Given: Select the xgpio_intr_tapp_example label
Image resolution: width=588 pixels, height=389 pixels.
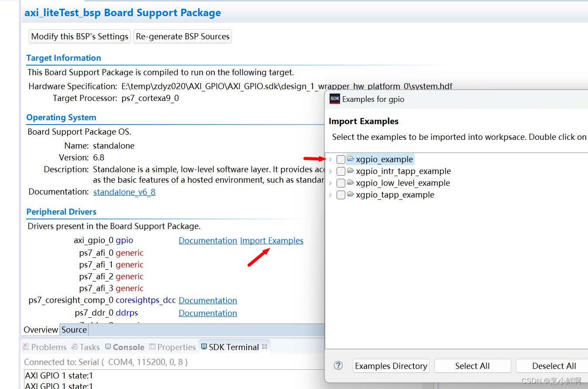Looking at the screenshot, I should [x=403, y=171].
